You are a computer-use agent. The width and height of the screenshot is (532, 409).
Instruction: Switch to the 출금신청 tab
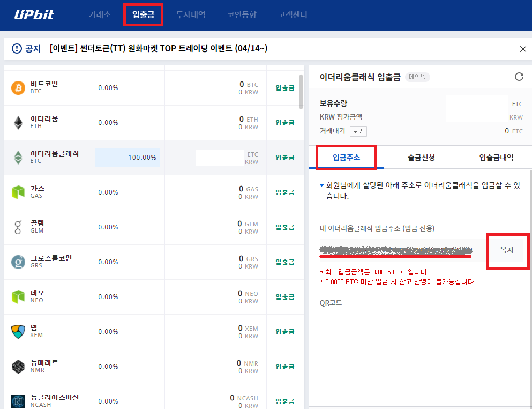click(422, 157)
